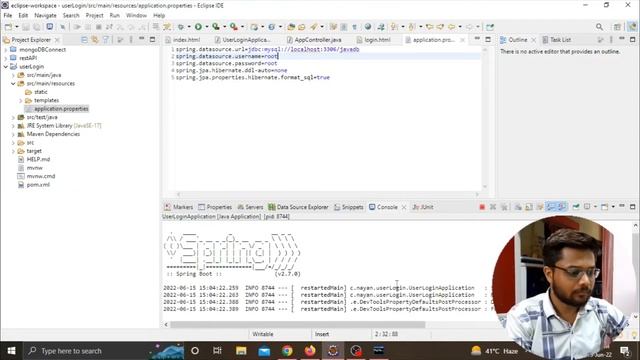Open File Explorer from taskbar
The height and width of the screenshot is (360, 640).
tap(241, 351)
